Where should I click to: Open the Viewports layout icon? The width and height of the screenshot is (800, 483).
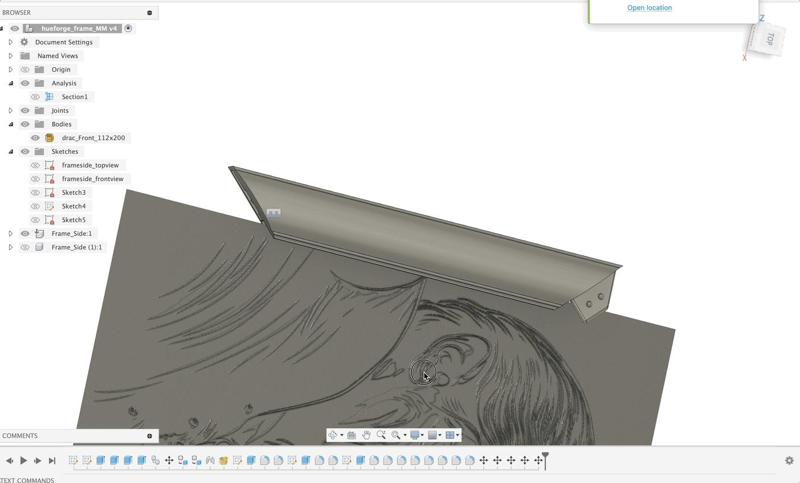(x=449, y=435)
